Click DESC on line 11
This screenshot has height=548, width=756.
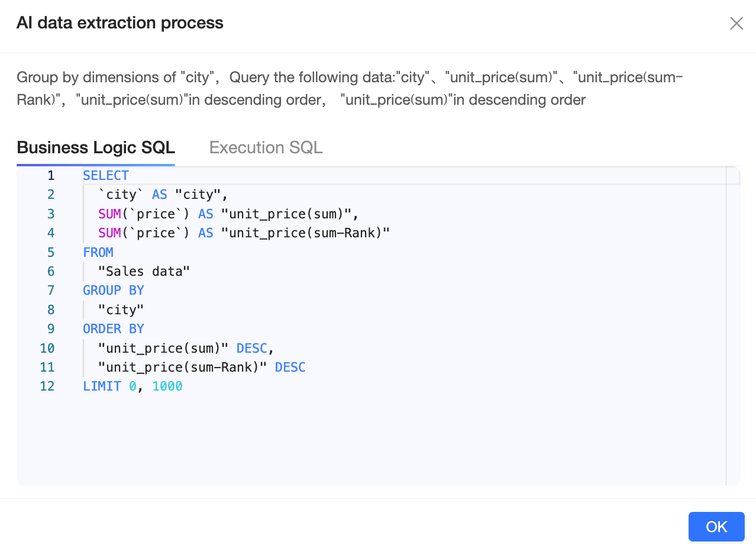click(290, 367)
